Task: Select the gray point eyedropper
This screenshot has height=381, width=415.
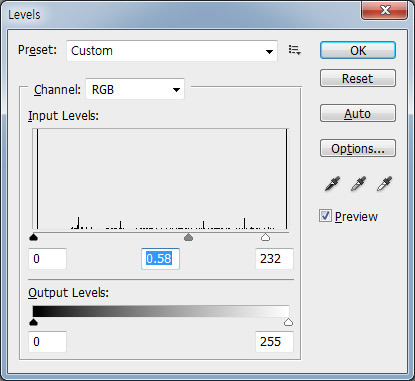Action: [x=358, y=184]
